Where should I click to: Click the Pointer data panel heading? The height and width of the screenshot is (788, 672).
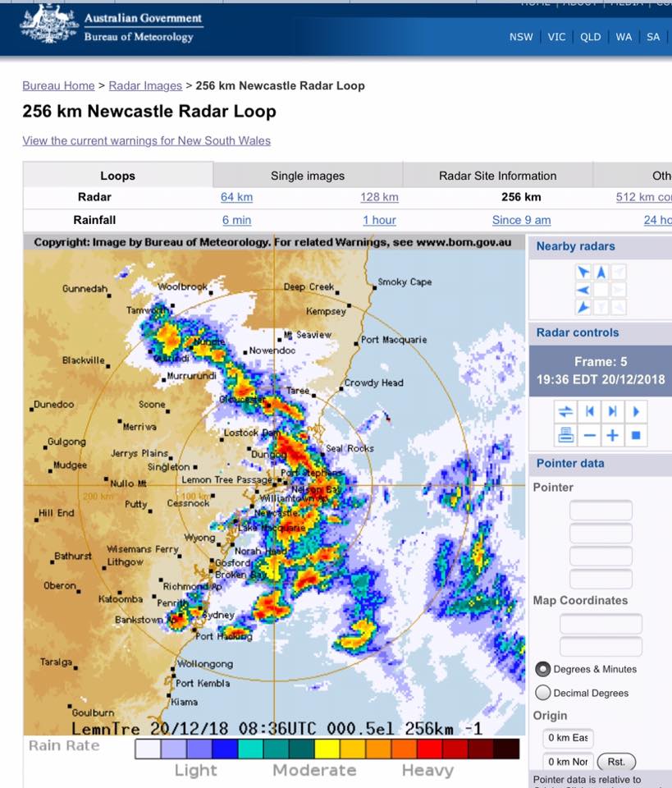click(x=570, y=463)
